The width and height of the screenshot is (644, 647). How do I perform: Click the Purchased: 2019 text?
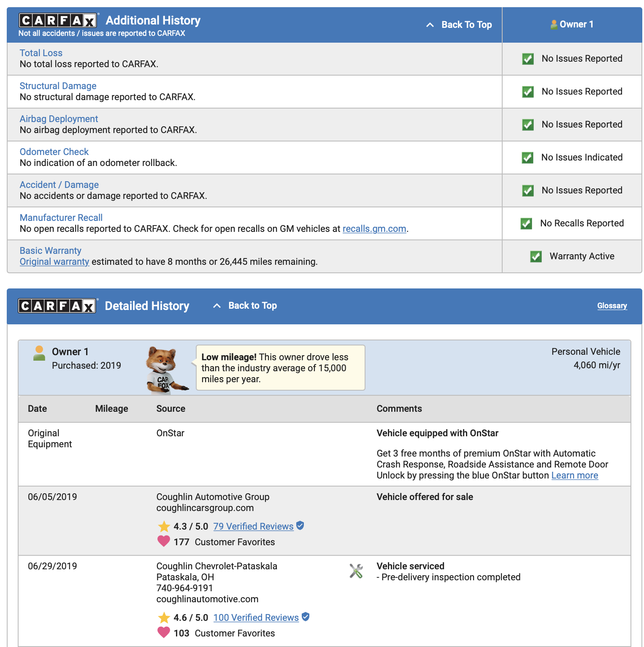click(x=87, y=366)
